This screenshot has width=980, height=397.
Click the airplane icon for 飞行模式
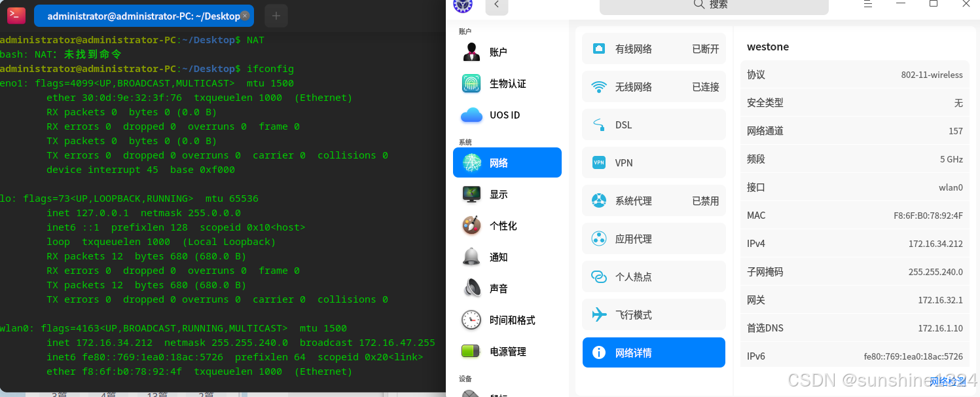pos(599,314)
